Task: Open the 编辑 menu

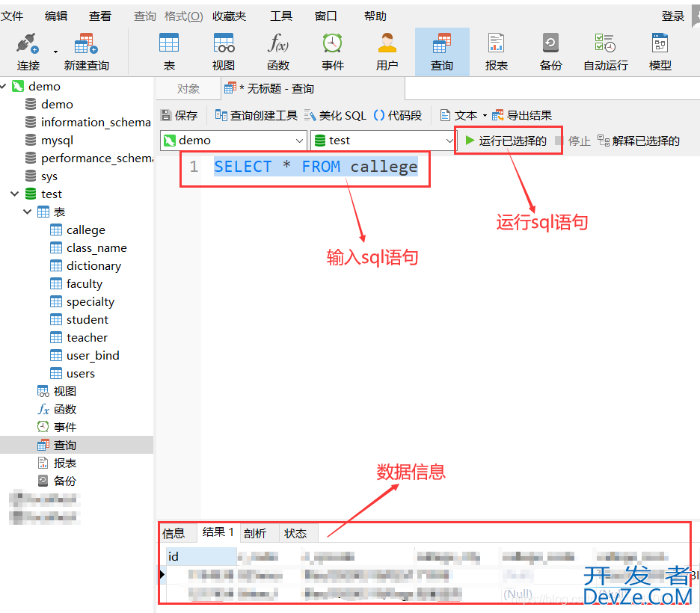Action: click(56, 16)
